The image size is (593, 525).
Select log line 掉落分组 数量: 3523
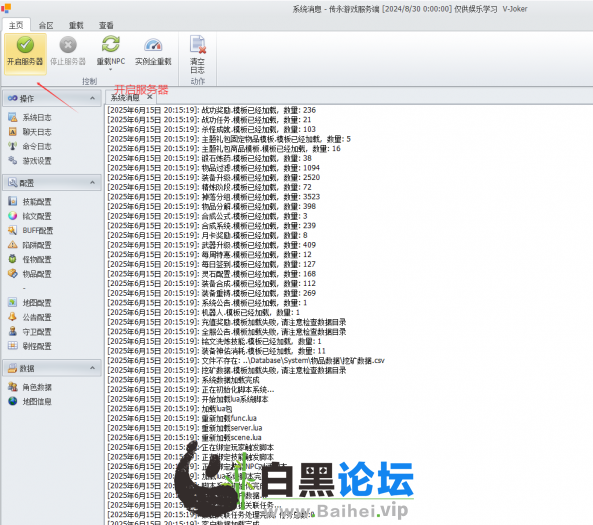tap(213, 197)
